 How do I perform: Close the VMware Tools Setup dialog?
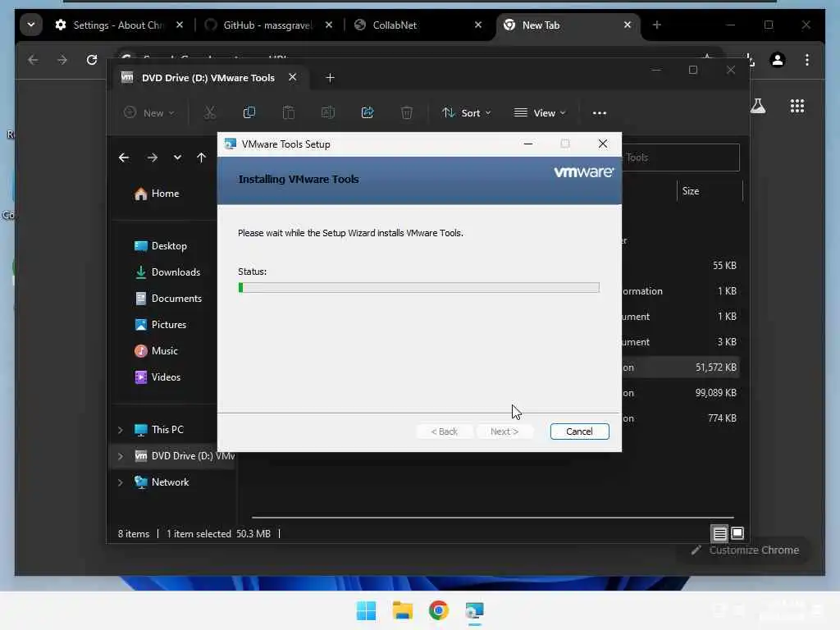click(603, 144)
